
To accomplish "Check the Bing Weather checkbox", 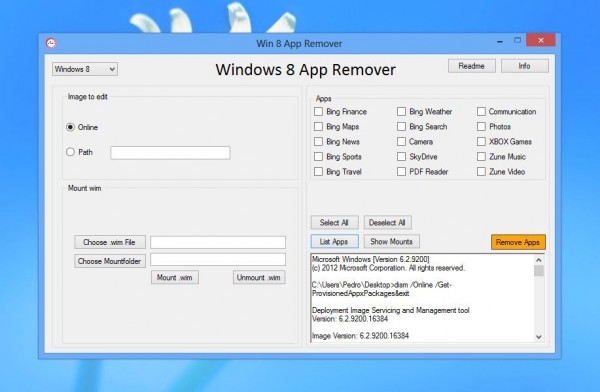I will point(401,111).
